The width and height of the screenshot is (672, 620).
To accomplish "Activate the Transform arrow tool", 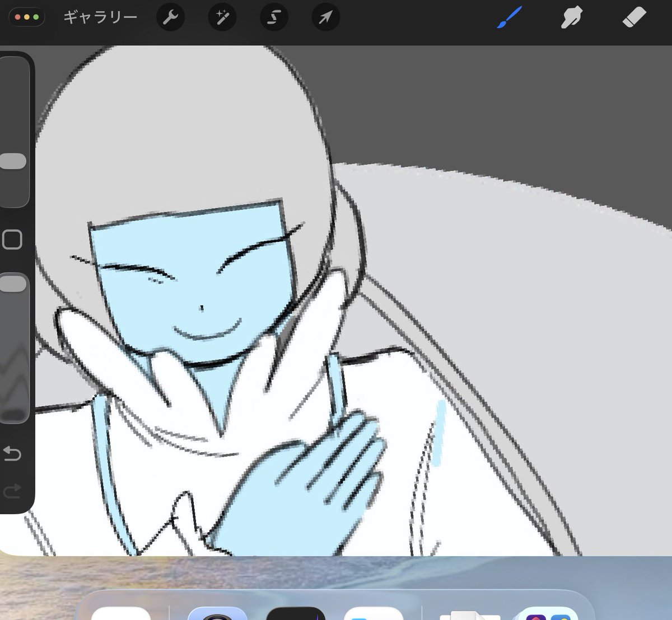I will click(x=325, y=17).
